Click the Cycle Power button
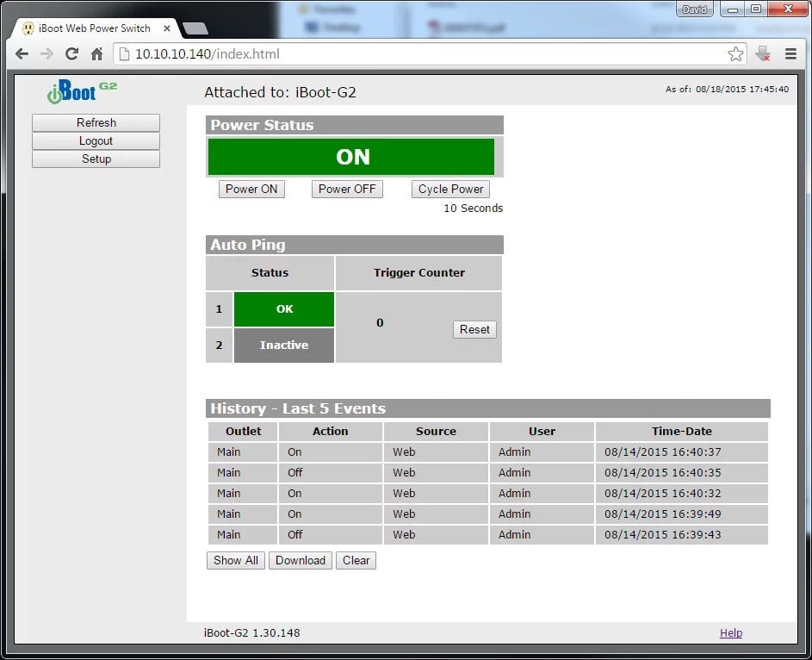Image resolution: width=812 pixels, height=660 pixels. [450, 189]
